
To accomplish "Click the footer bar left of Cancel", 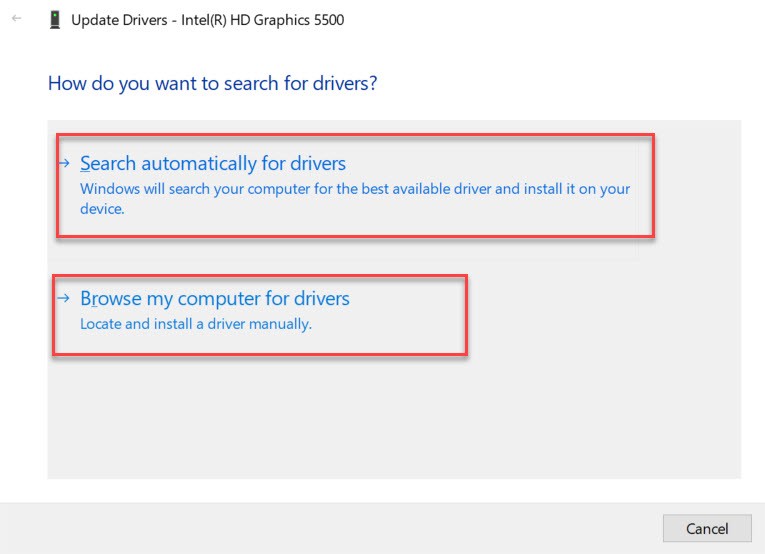I will [x=332, y=528].
